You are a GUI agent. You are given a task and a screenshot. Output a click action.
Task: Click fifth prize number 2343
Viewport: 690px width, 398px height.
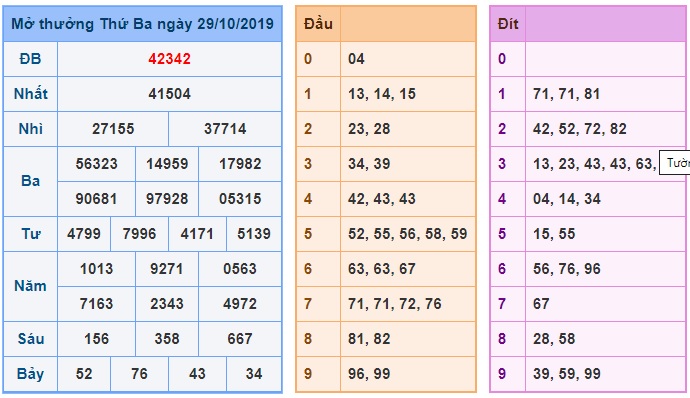[167, 304]
